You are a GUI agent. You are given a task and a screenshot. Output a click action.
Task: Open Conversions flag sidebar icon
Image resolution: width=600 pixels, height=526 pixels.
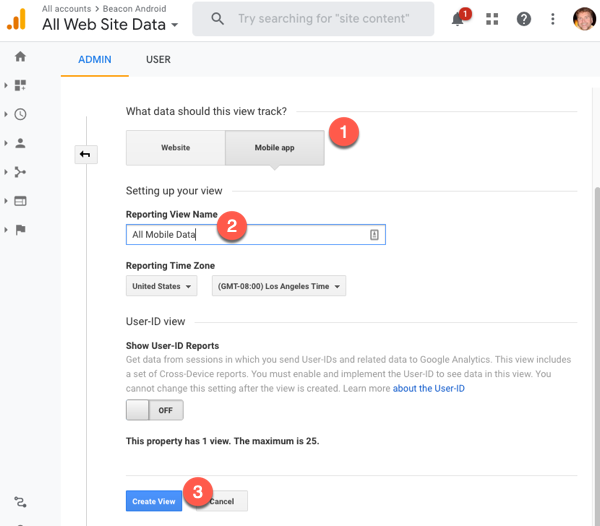20,230
